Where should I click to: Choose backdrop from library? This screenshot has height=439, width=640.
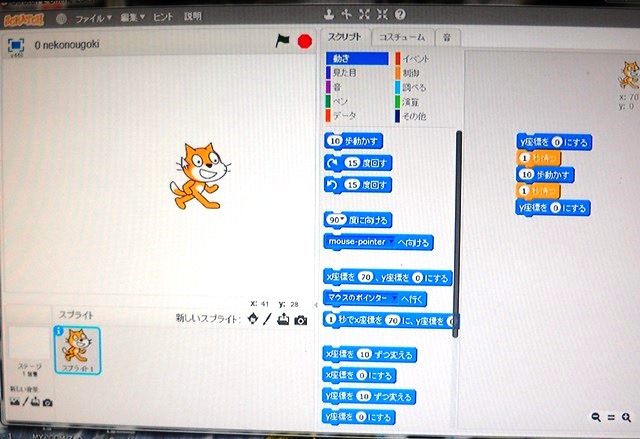click(15, 402)
